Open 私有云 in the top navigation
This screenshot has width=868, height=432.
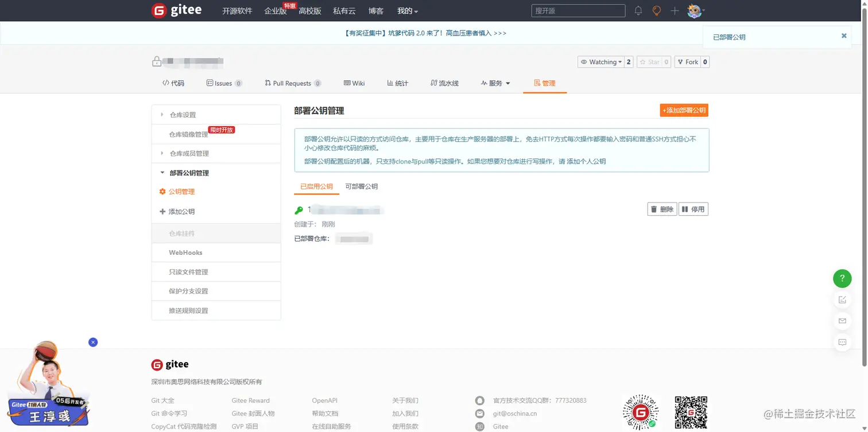click(x=344, y=11)
